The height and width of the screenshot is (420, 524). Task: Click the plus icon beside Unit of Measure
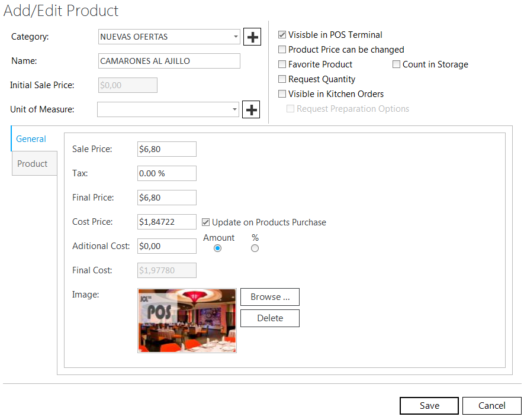[x=251, y=109]
